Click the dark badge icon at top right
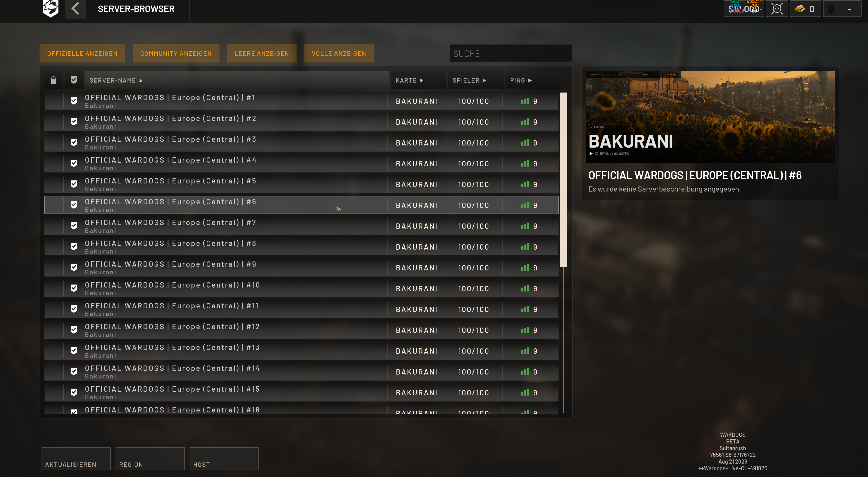Image resolution: width=868 pixels, height=477 pixels. [x=831, y=9]
